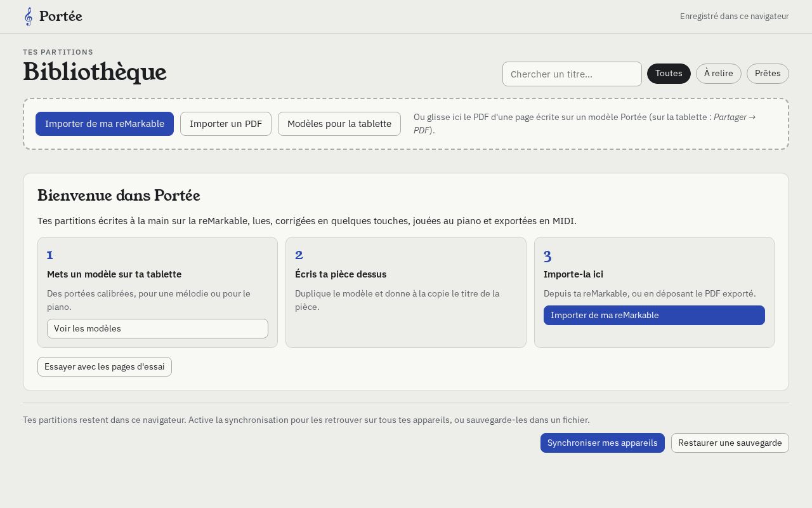This screenshot has width=812, height=508.
Task: Click 'Restaurer une sauvegarde'
Action: [x=730, y=443]
